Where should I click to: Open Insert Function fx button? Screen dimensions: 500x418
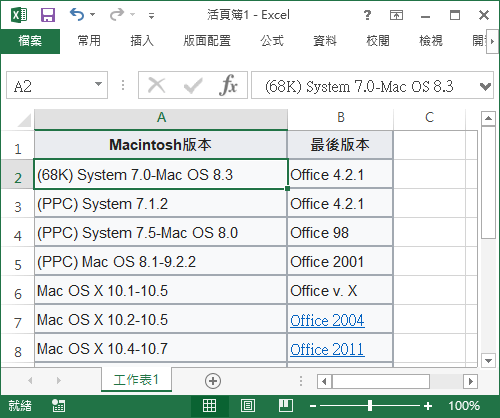tap(228, 85)
